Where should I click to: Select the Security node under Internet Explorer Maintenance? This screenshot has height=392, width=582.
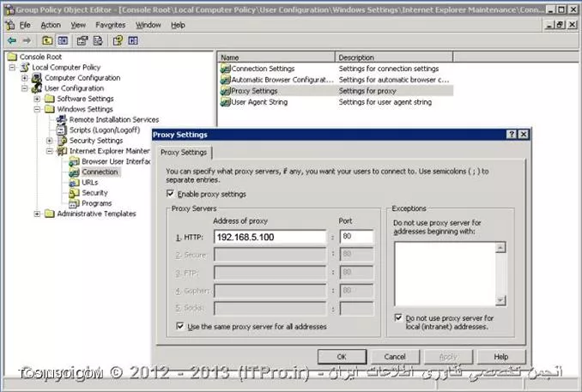tap(94, 193)
